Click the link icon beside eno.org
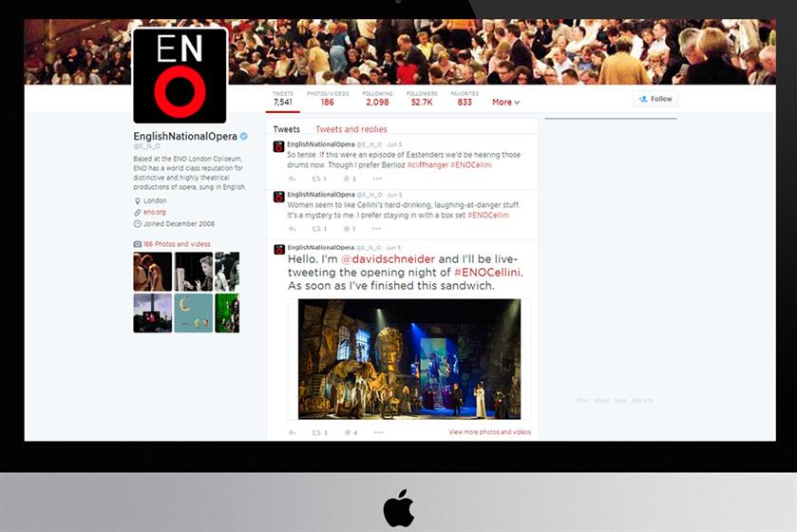797x532 pixels. pos(137,213)
